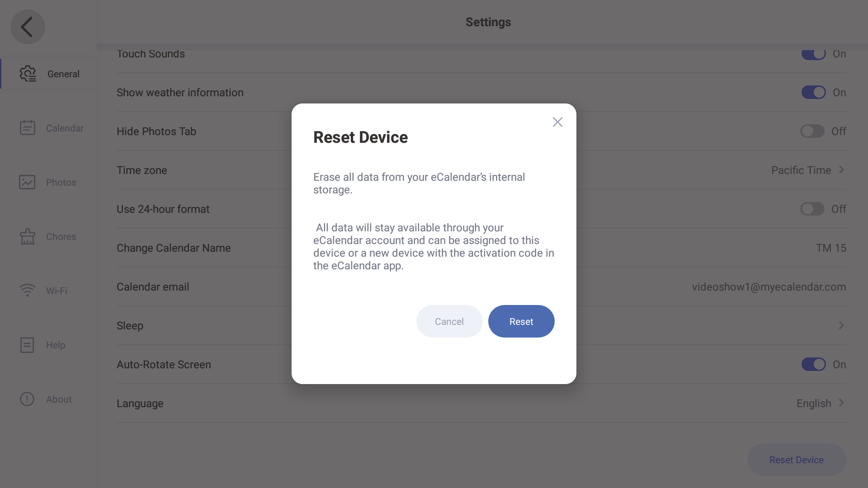This screenshot has height=488, width=868.
Task: Open the Wi-Fi sidebar icon
Action: 27,290
